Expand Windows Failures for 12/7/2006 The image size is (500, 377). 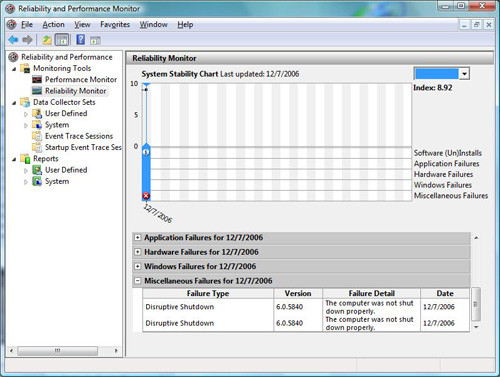[x=137, y=266]
